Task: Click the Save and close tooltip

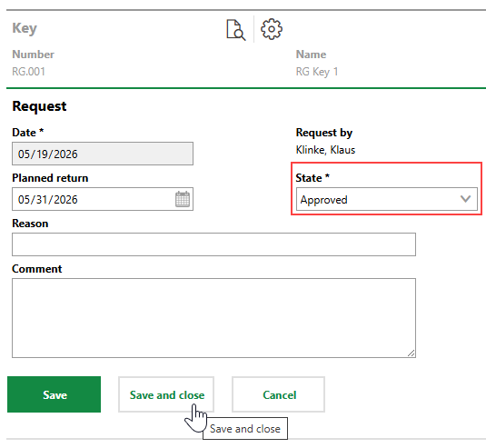Action: (245, 429)
